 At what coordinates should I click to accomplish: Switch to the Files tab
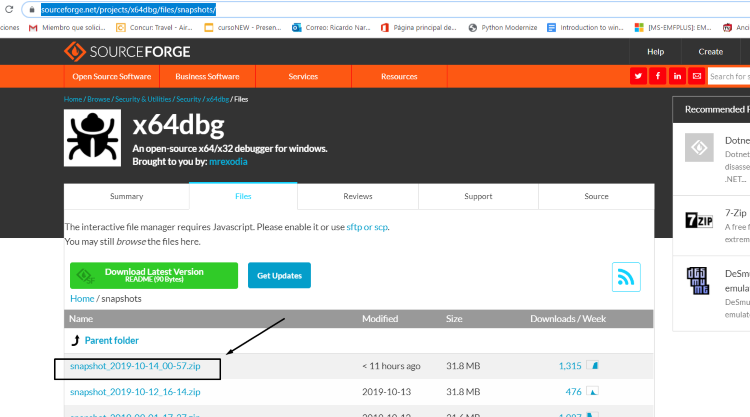[x=243, y=196]
